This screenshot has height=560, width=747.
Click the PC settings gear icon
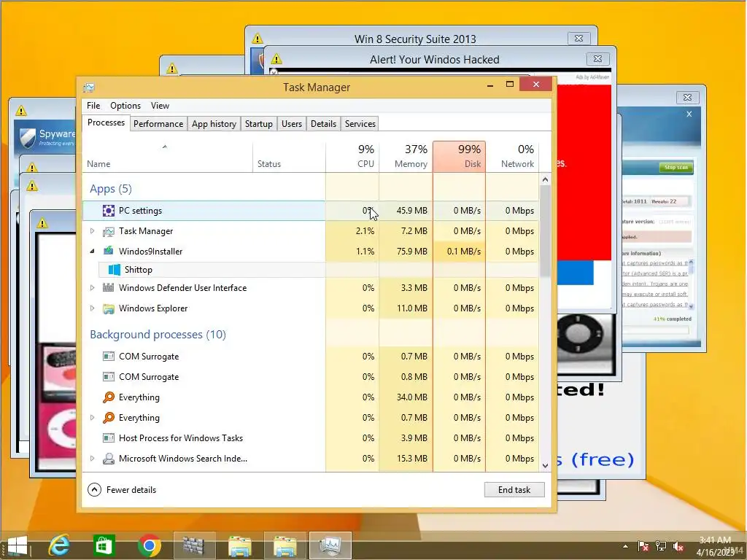(x=109, y=211)
